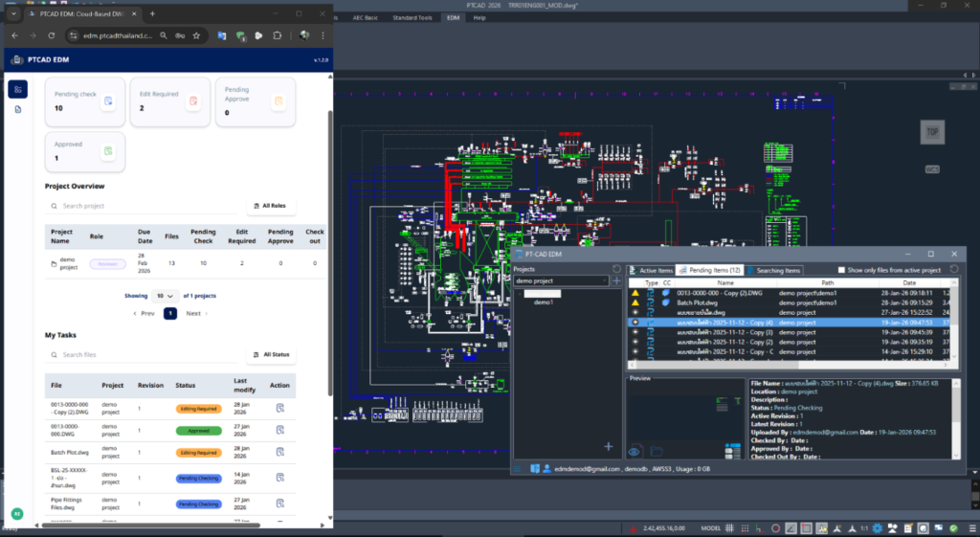Screen dimensions: 980x537
Task: Enable Show only files from active project
Action: tap(841, 270)
